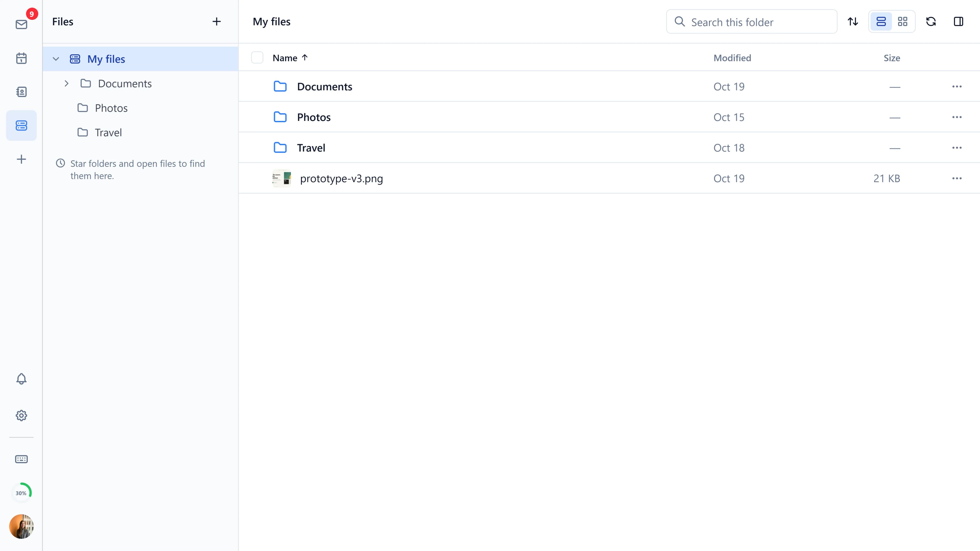The width and height of the screenshot is (980, 551).
Task: Sort by the Size column header
Action: (891, 58)
